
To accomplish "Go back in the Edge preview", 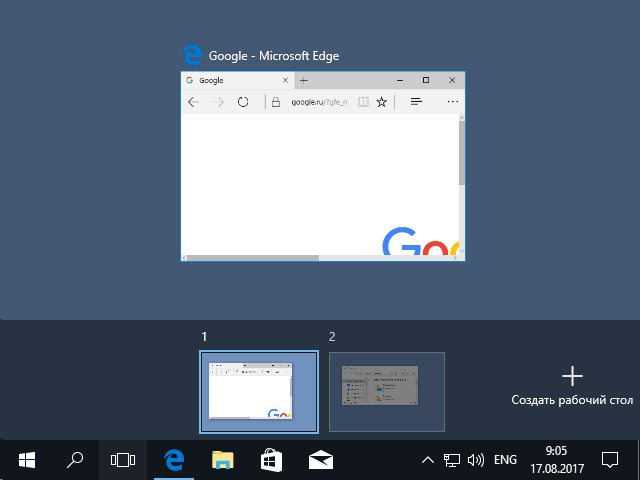I will pyautogui.click(x=193, y=102).
